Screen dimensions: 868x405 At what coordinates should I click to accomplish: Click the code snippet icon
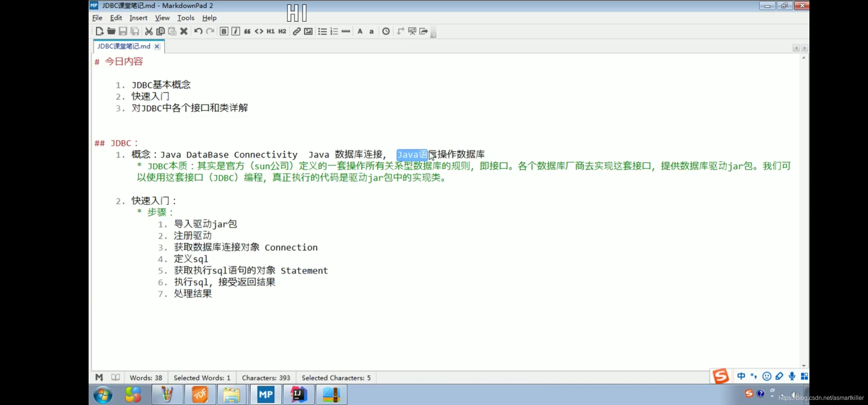click(x=259, y=31)
